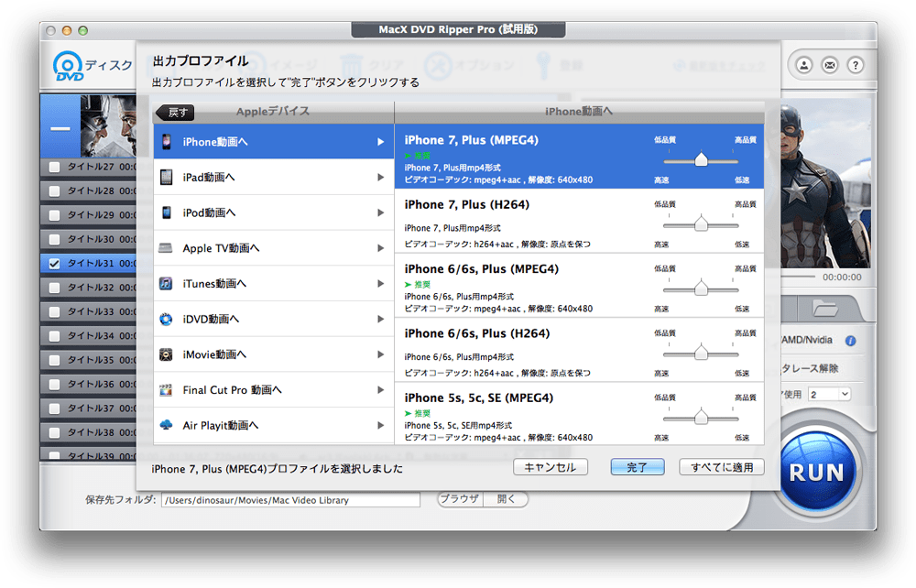This screenshot has height=588, width=916.
Task: Select iPhone 5s, 5c, SE (MPEG4) profile
Action: tap(579, 413)
